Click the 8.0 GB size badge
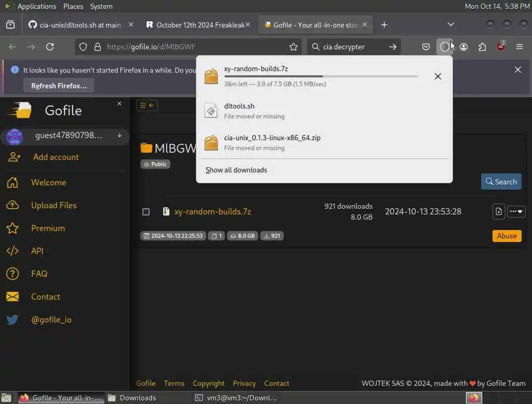532x404 pixels. tap(243, 236)
